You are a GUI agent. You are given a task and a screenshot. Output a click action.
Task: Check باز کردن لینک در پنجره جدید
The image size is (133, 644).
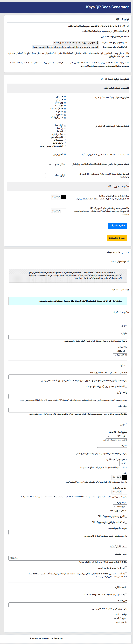point(126,568)
